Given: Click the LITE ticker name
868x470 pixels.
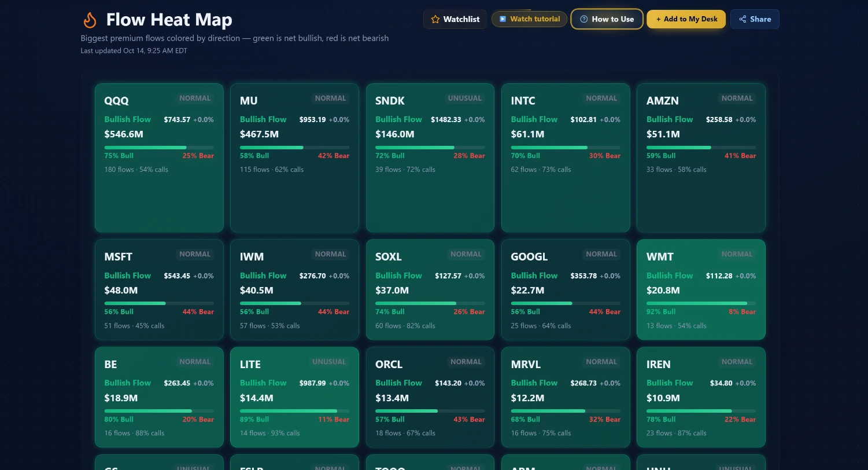Looking at the screenshot, I should tap(250, 365).
